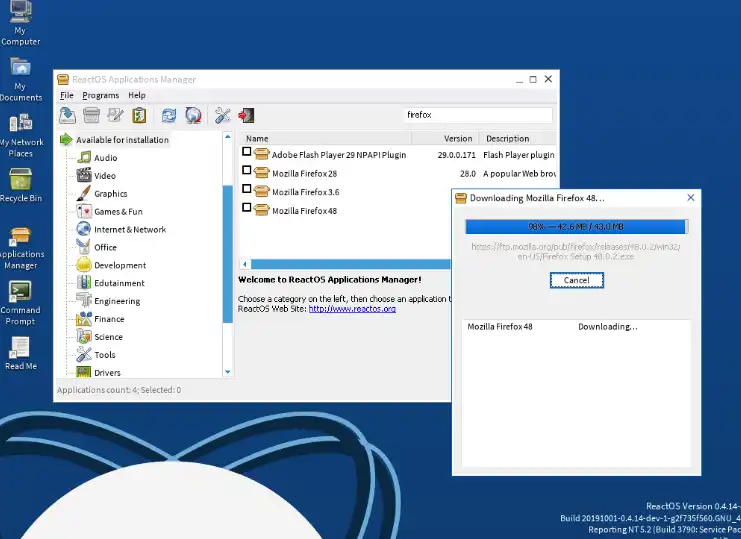The width and height of the screenshot is (741, 539).
Task: Cancel the Firefox 48 download
Action: (576, 280)
